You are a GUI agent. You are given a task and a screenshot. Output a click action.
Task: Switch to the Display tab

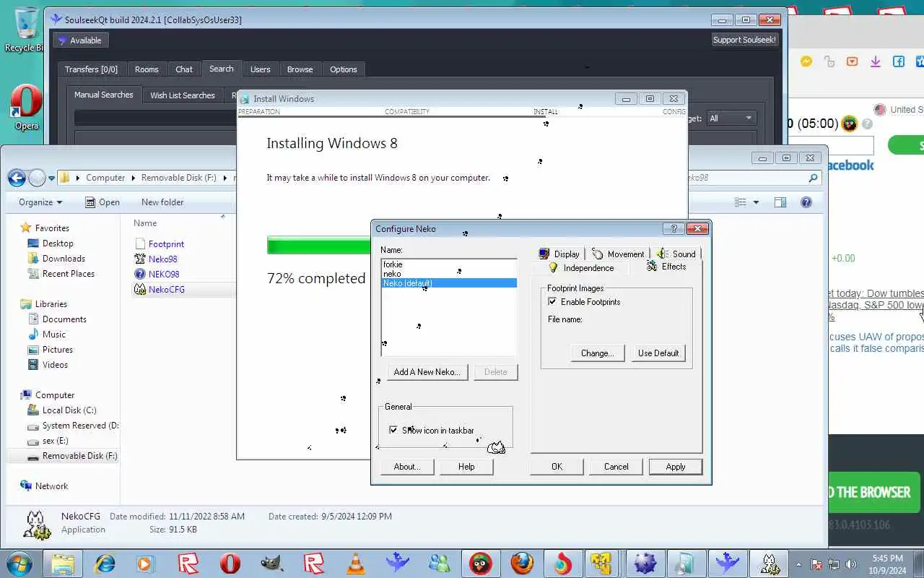(559, 254)
